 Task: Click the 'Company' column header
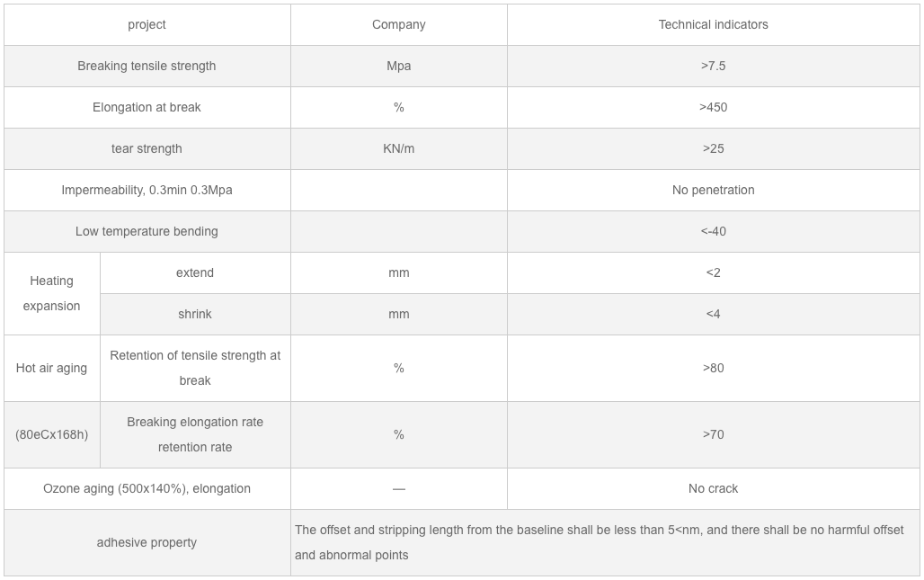pyautogui.click(x=398, y=24)
